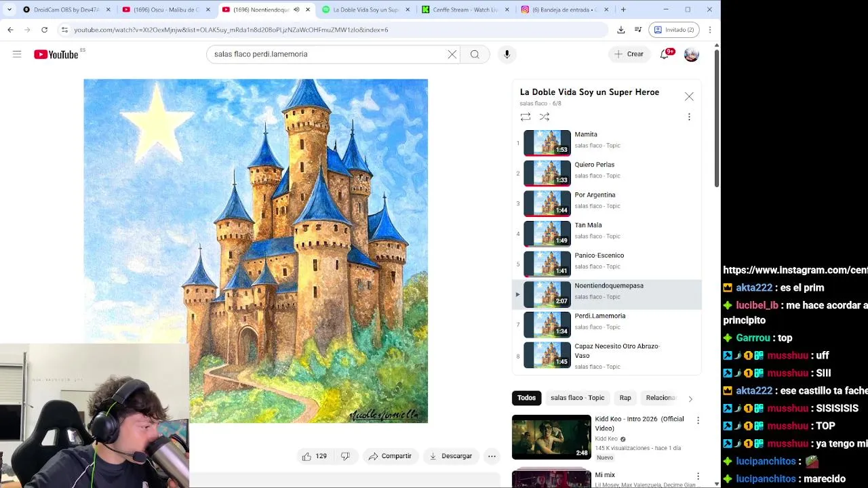868x488 pixels.
Task: Open site information icon in address bar
Action: pyautogui.click(x=64, y=30)
